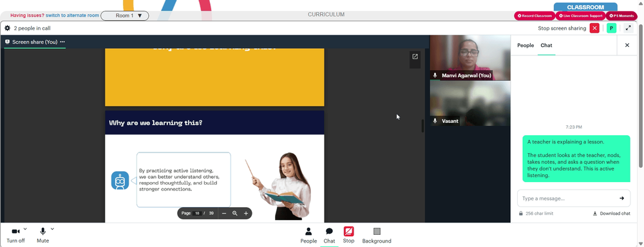Click Vasant video tile
644x247 pixels.
(470, 104)
